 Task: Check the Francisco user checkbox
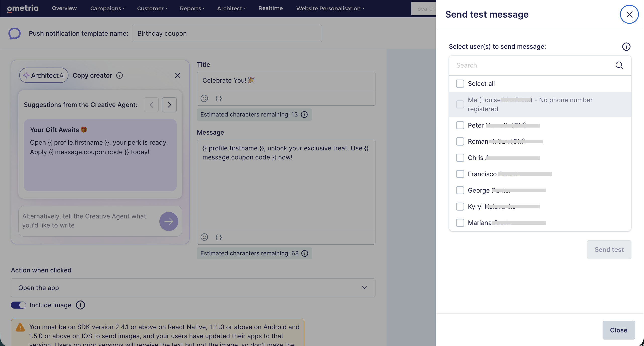[x=460, y=174]
